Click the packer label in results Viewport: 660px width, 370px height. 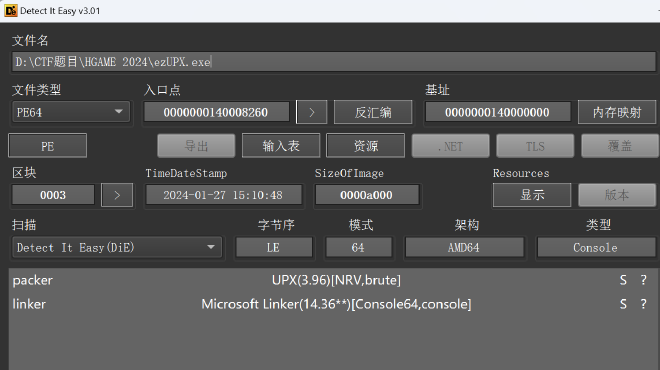[32, 280]
